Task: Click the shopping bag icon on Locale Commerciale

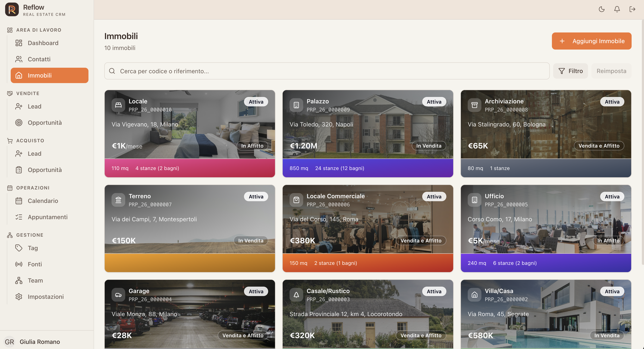Action: click(296, 200)
